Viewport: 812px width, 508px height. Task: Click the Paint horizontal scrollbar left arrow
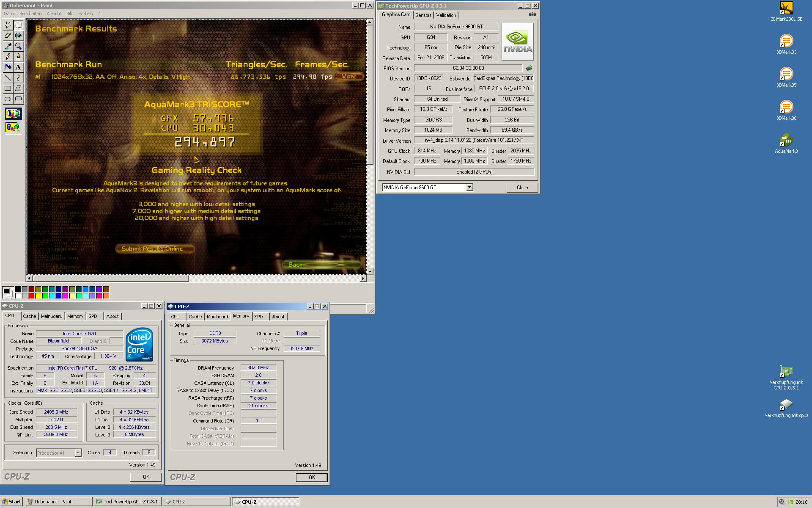point(30,278)
